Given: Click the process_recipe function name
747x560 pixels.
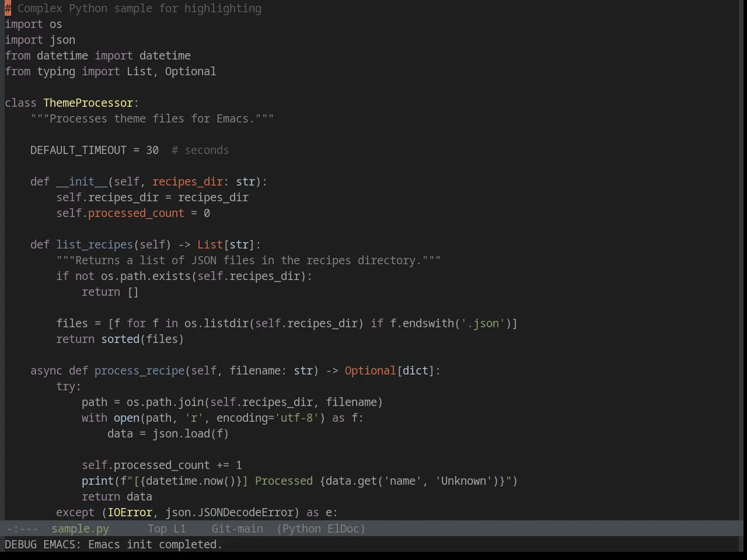Looking at the screenshot, I should pos(139,370).
